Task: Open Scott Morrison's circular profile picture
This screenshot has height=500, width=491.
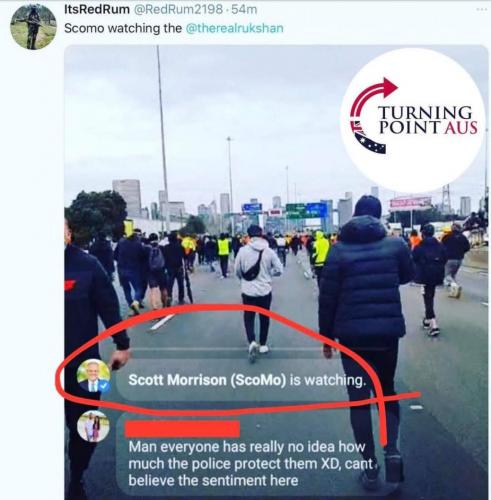Action: [x=93, y=375]
